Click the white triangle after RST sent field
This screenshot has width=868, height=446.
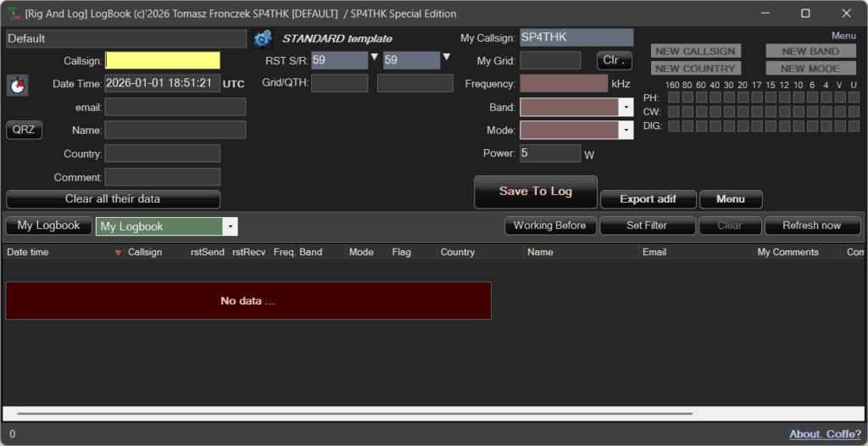pos(375,57)
